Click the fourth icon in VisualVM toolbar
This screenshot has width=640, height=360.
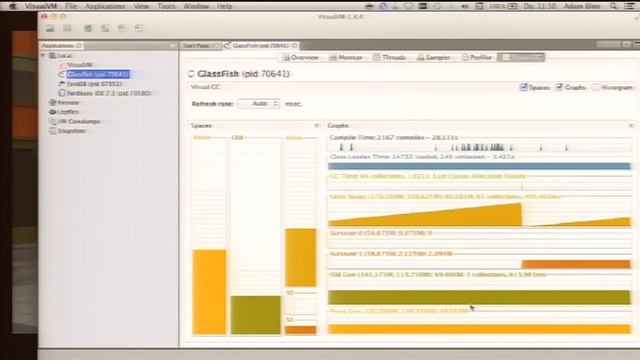point(105,28)
